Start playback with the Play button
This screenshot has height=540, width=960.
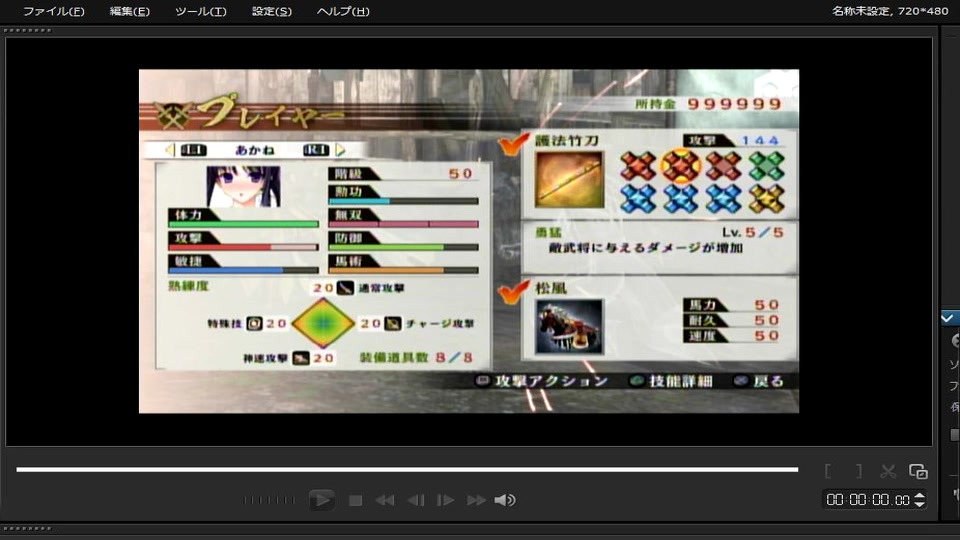[321, 500]
